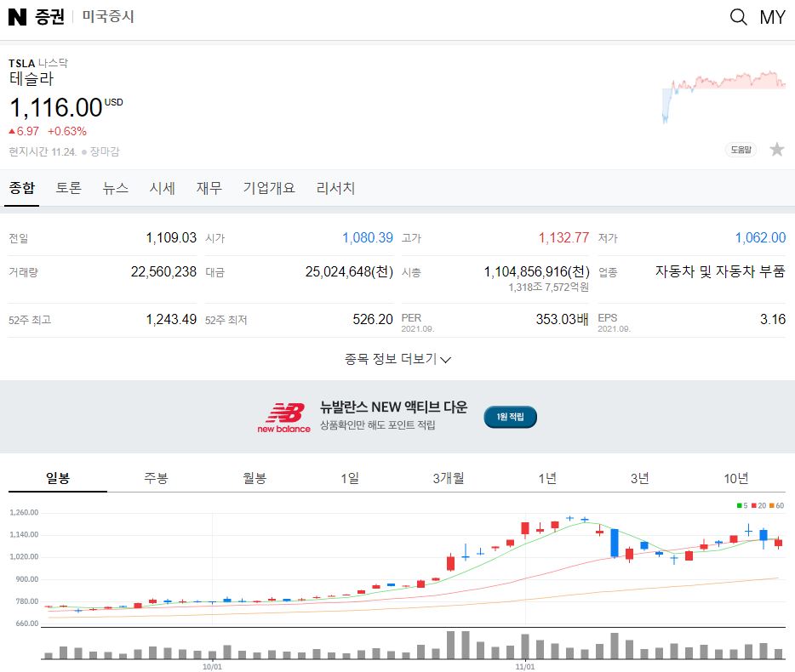Screen dimensions: 795x672
Task: Select the 1년 chart tab
Action: point(547,478)
